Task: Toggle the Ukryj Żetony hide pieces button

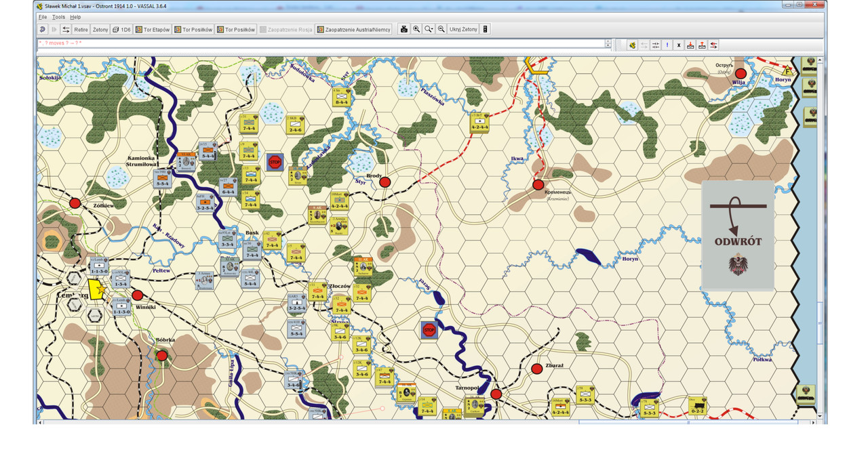Action: [x=463, y=29]
